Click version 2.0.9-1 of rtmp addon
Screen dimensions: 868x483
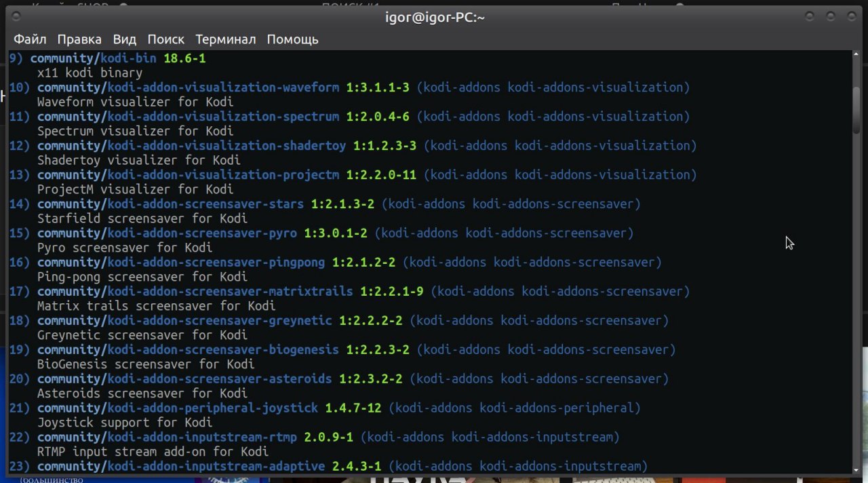tap(329, 437)
